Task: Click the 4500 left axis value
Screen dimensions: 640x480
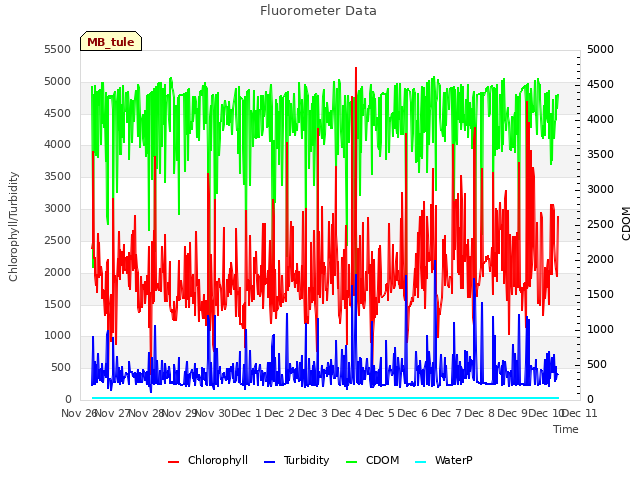Action: 58,113
